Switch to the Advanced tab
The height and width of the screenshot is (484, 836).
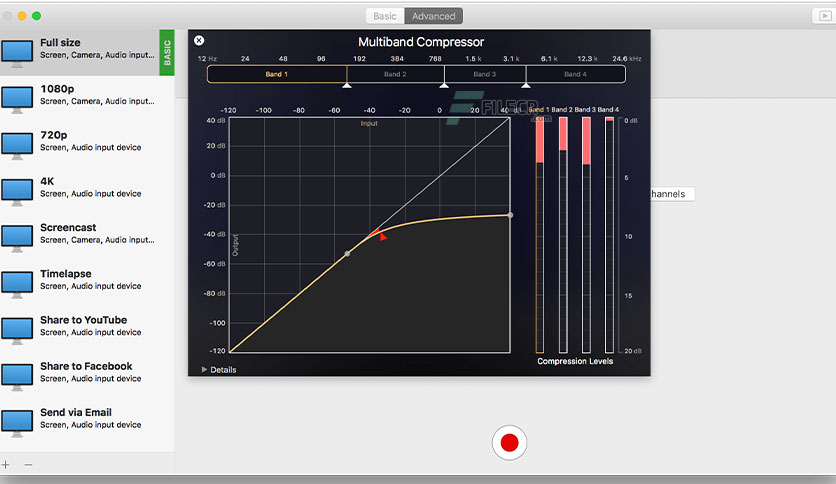point(433,16)
